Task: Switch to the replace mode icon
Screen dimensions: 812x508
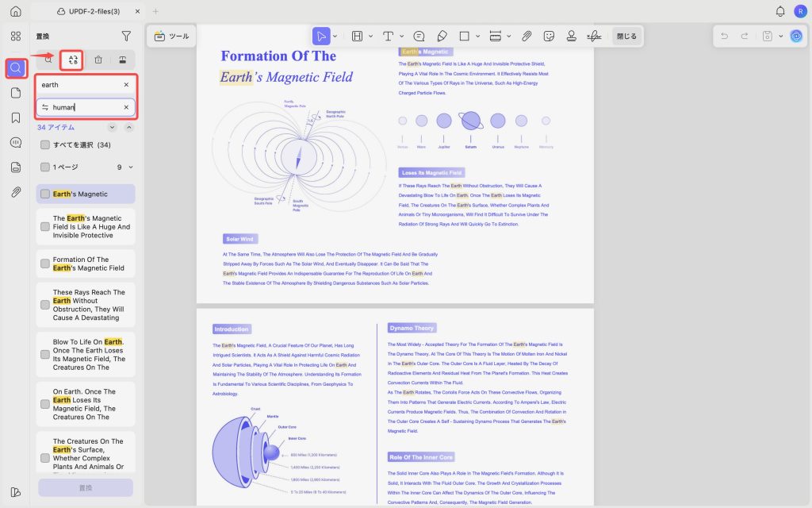Action: click(x=72, y=60)
